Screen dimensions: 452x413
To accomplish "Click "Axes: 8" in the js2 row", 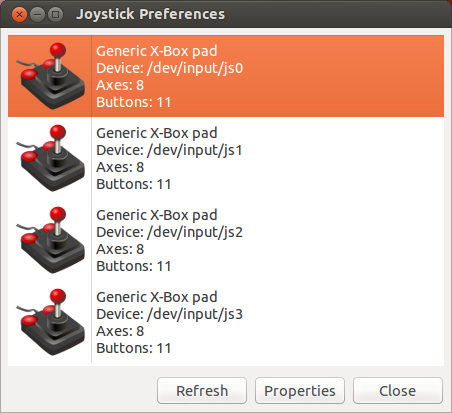I will click(x=120, y=249).
